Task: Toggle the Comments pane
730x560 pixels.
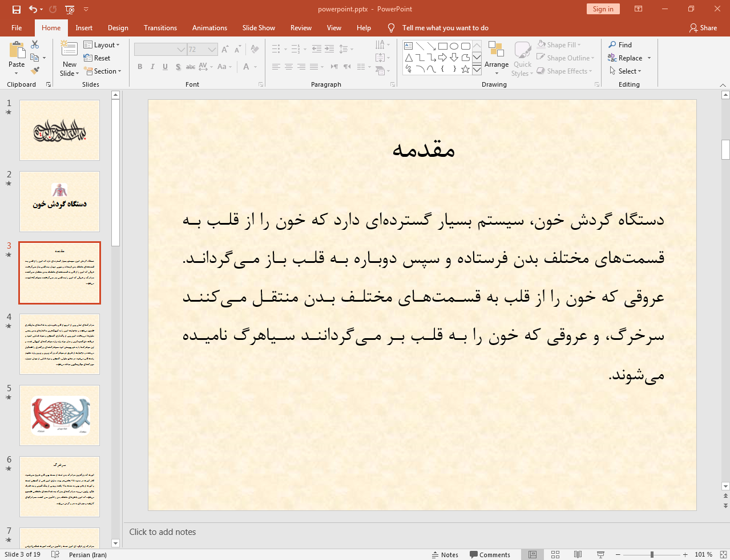Action: 490,554
